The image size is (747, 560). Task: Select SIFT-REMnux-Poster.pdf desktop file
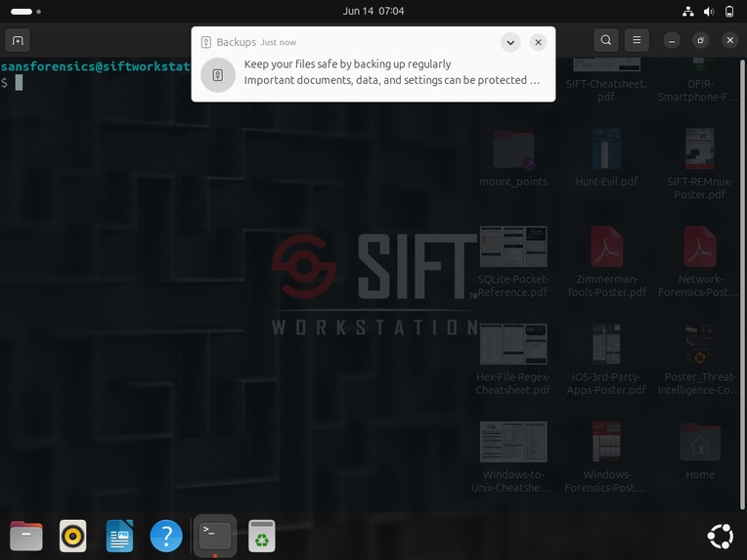point(700,164)
